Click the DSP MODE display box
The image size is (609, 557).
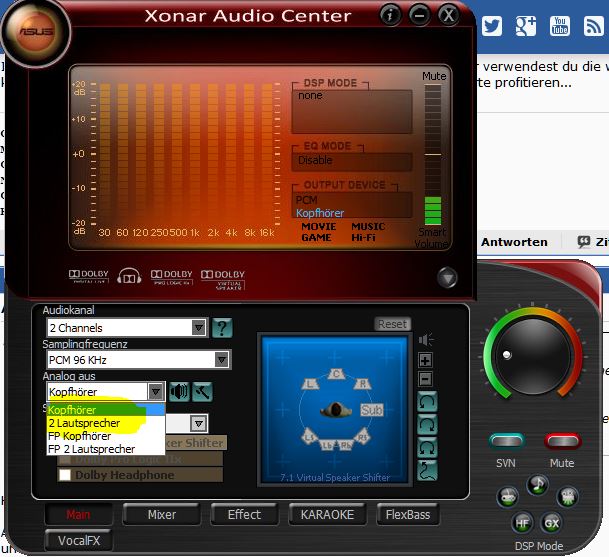(352, 111)
